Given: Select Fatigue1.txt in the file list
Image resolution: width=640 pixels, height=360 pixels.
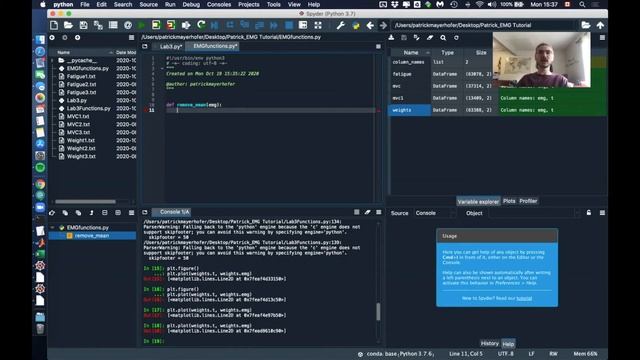Looking at the screenshot, I should [x=81, y=76].
